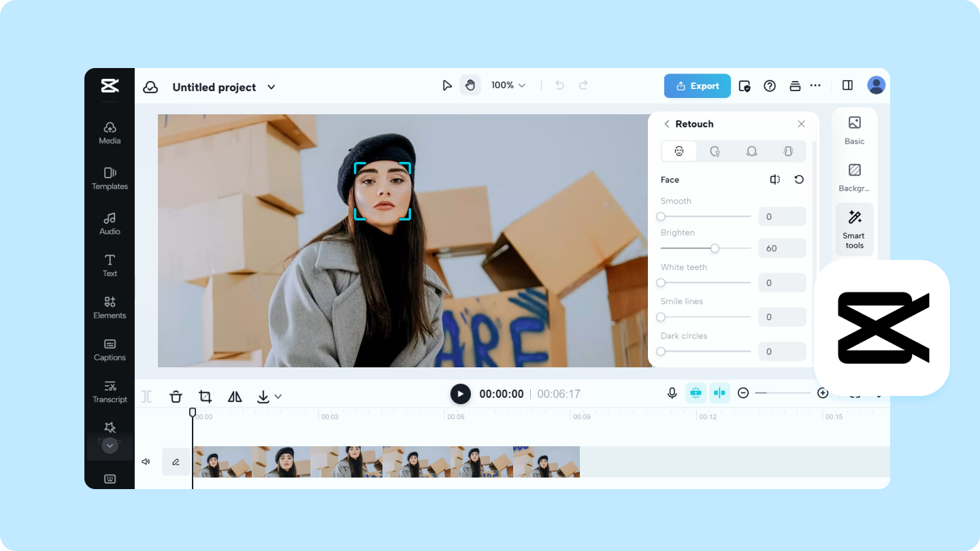
Task: Open keyboard shortcuts icon in the sidebar
Action: [x=110, y=479]
